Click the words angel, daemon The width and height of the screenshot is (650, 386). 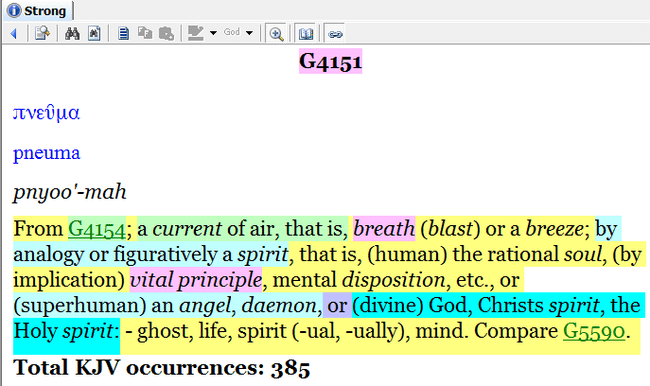pyautogui.click(x=248, y=306)
